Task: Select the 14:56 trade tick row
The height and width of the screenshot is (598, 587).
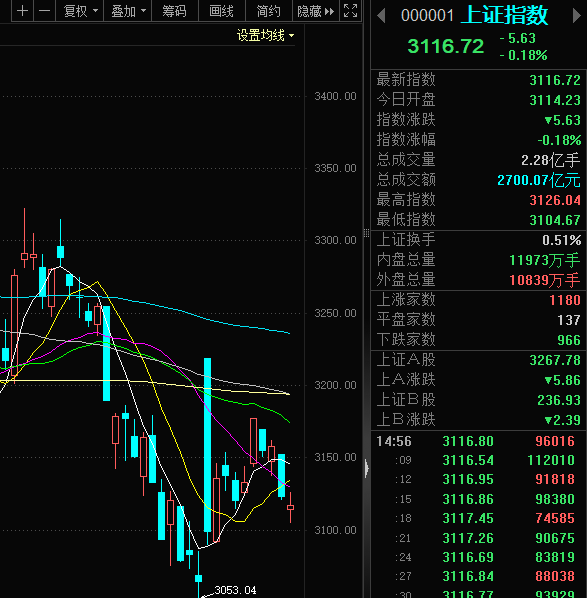Action: pos(478,441)
